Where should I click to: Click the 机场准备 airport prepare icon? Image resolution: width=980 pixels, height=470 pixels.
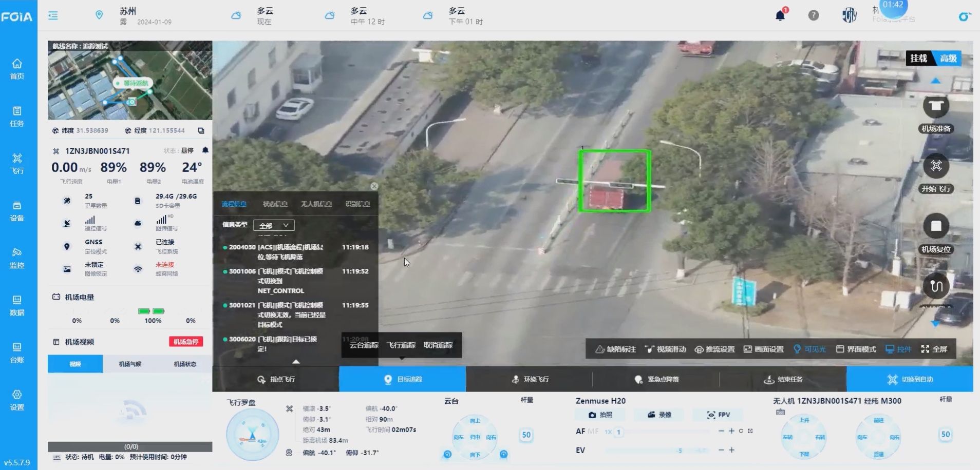click(936, 106)
